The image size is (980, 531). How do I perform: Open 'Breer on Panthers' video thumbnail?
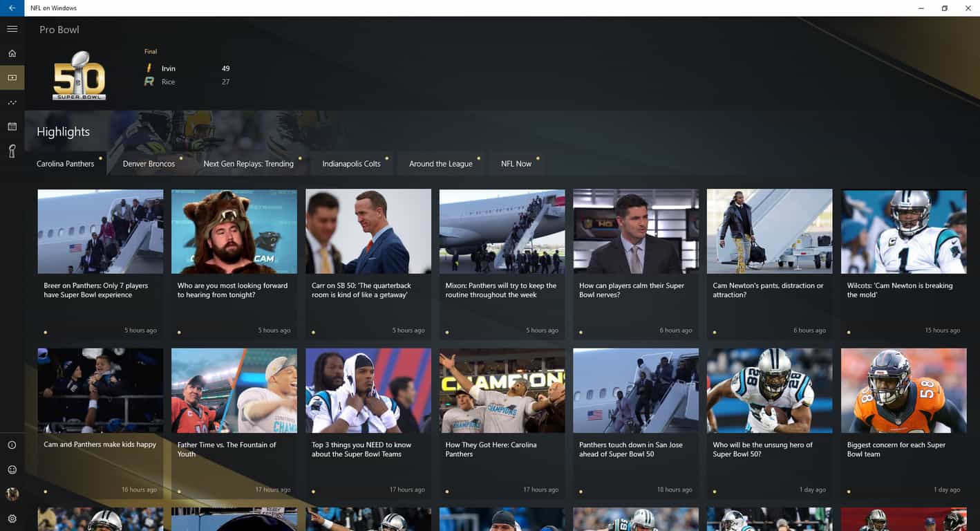click(100, 232)
